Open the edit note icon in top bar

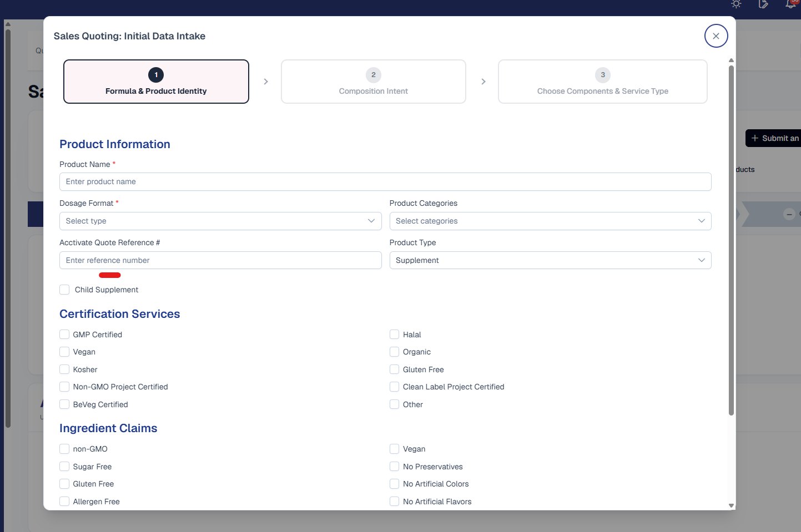(763, 4)
